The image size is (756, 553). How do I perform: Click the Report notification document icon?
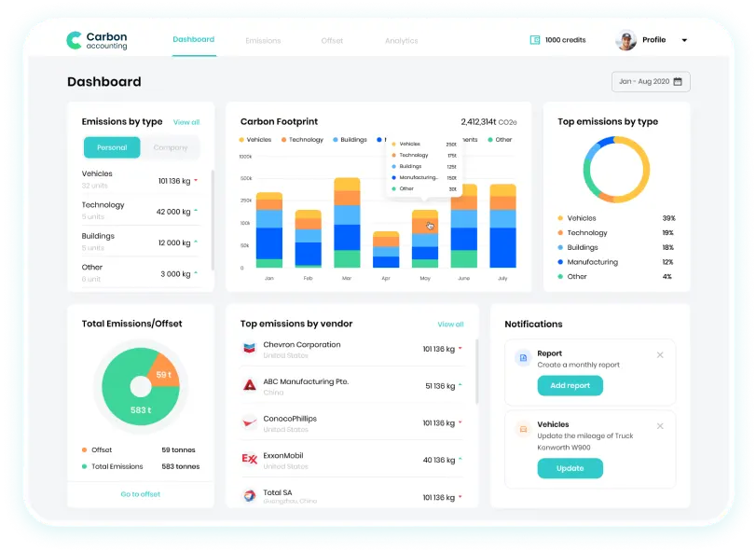[523, 358]
